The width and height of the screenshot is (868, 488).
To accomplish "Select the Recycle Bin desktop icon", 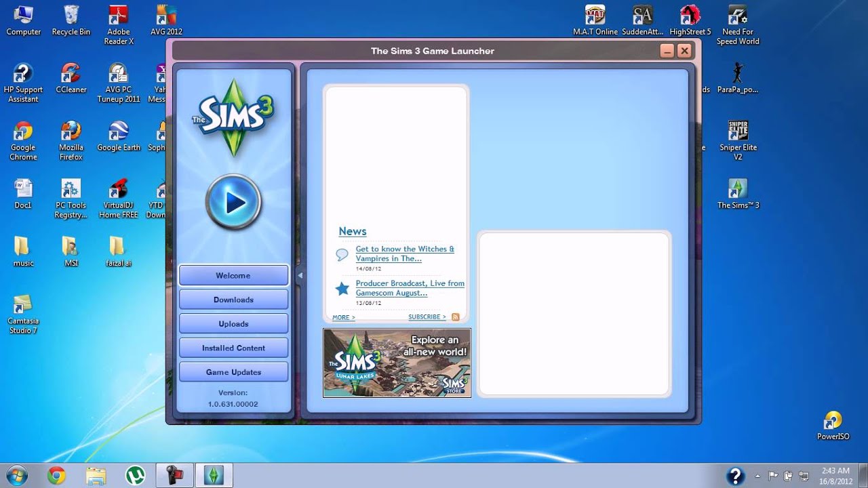I will coord(71,20).
